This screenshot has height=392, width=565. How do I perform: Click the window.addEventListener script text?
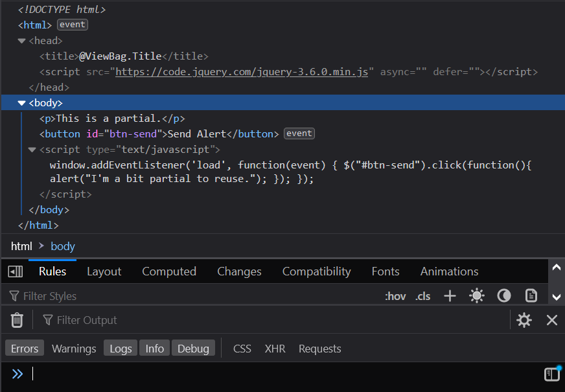click(x=290, y=172)
